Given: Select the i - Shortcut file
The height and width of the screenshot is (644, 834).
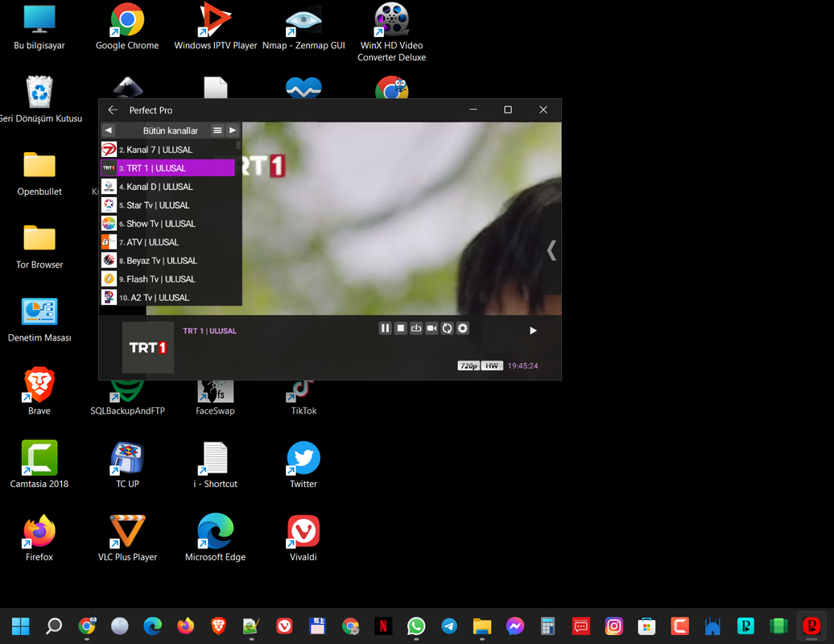Looking at the screenshot, I should pos(216,465).
